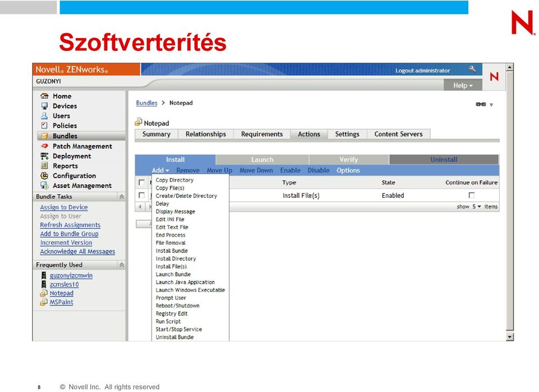Screen dimensions: 539x392
Task: Click the vertical scrollbar track
Action: 510,202
